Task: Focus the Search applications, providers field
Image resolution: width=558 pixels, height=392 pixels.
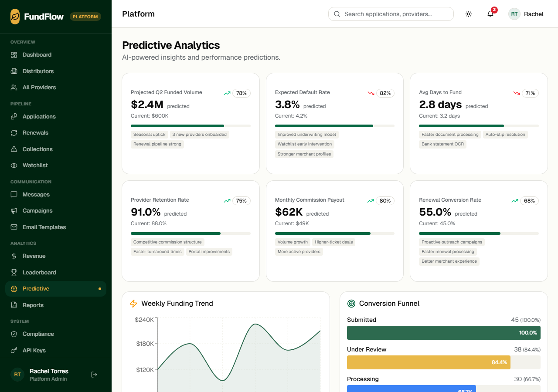Action: [391, 14]
